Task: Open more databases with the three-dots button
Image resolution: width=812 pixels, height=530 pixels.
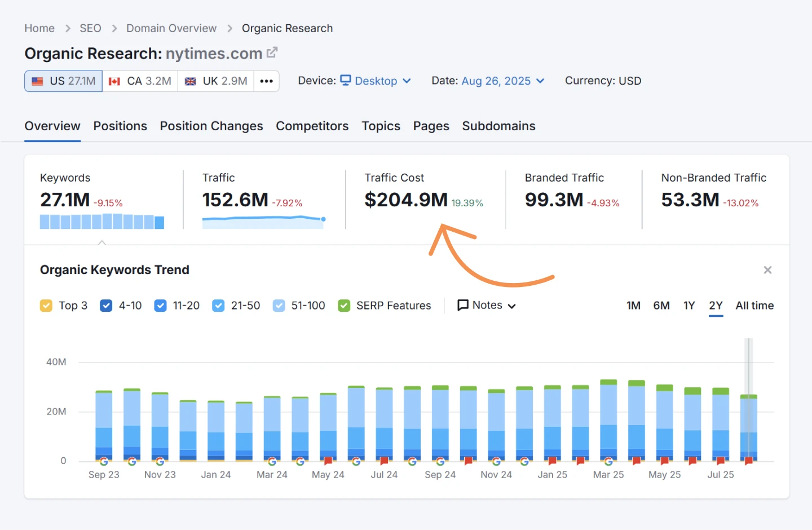Action: pyautogui.click(x=267, y=81)
